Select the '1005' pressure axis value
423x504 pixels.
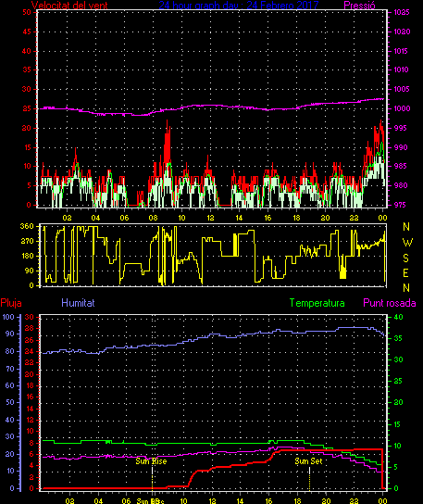pyautogui.click(x=402, y=89)
